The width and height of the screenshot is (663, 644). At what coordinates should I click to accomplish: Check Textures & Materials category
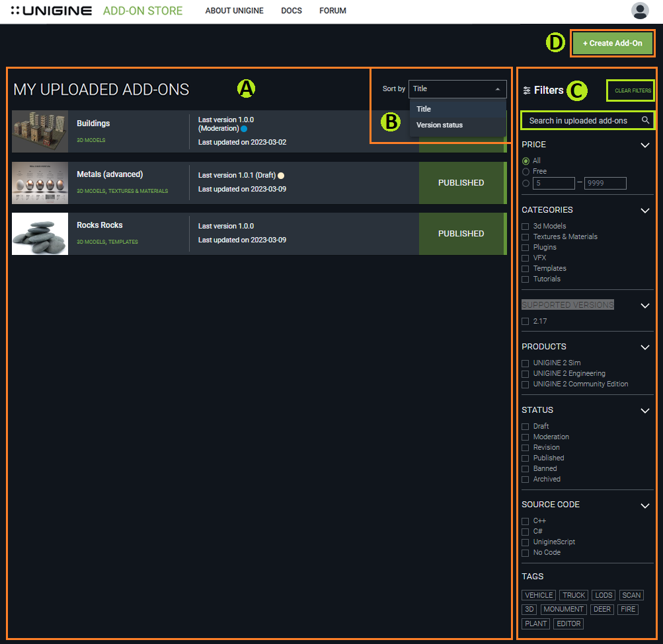pyautogui.click(x=525, y=237)
